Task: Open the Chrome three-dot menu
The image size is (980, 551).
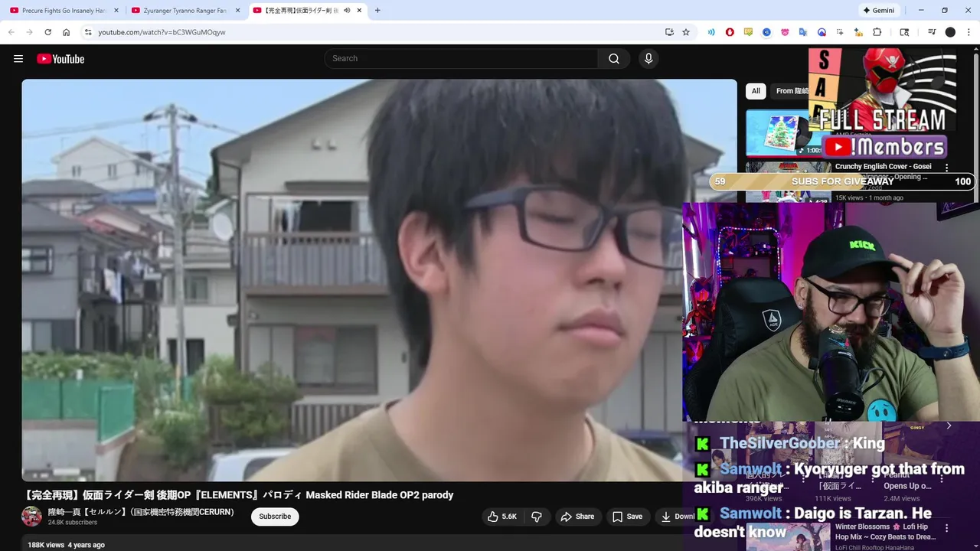Action: coord(969,32)
